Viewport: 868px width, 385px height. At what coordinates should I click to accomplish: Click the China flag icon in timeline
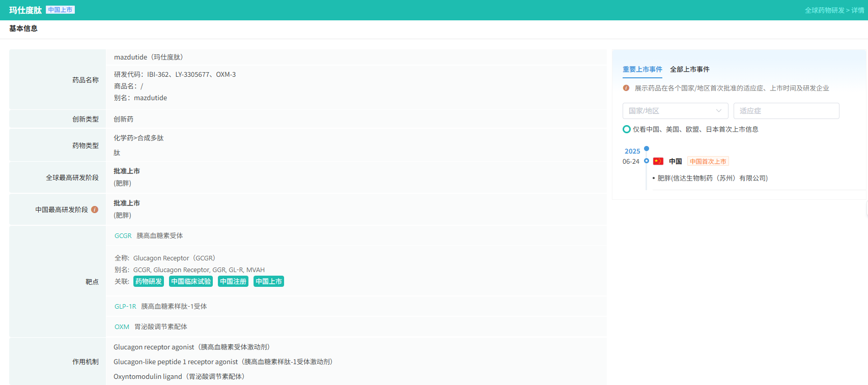(658, 161)
